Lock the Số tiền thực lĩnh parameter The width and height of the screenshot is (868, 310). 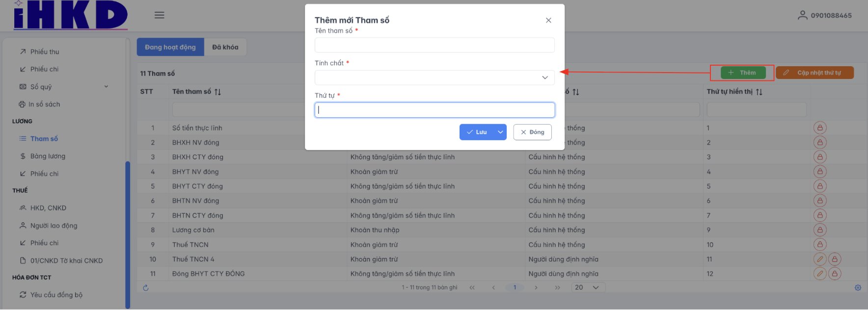tap(820, 128)
